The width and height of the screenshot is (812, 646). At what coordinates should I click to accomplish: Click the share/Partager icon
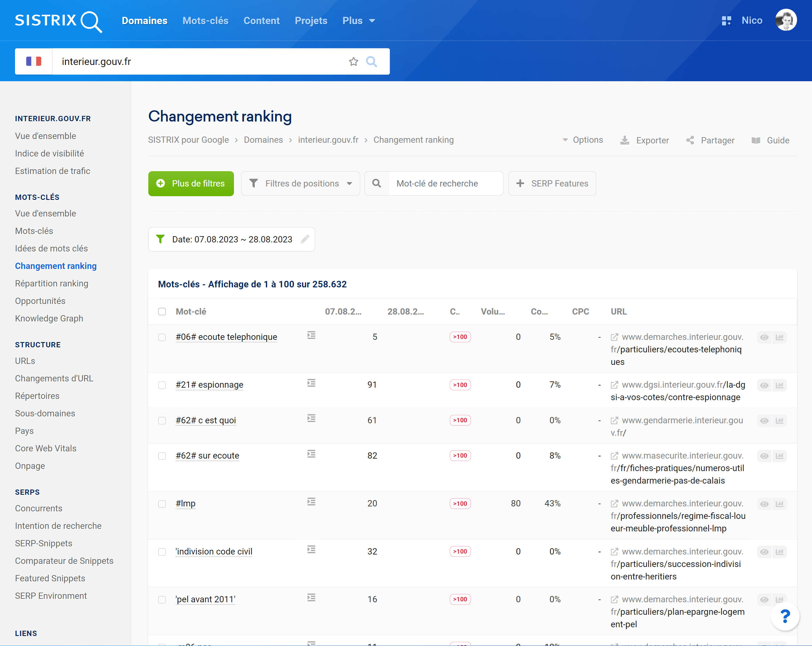click(691, 140)
